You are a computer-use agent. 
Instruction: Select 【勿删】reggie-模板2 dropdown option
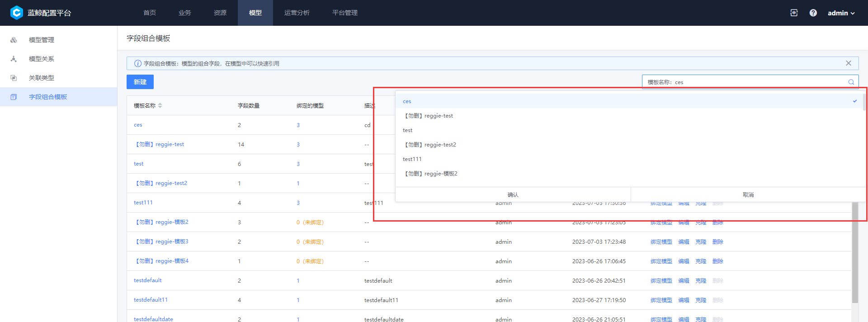pyautogui.click(x=628, y=173)
